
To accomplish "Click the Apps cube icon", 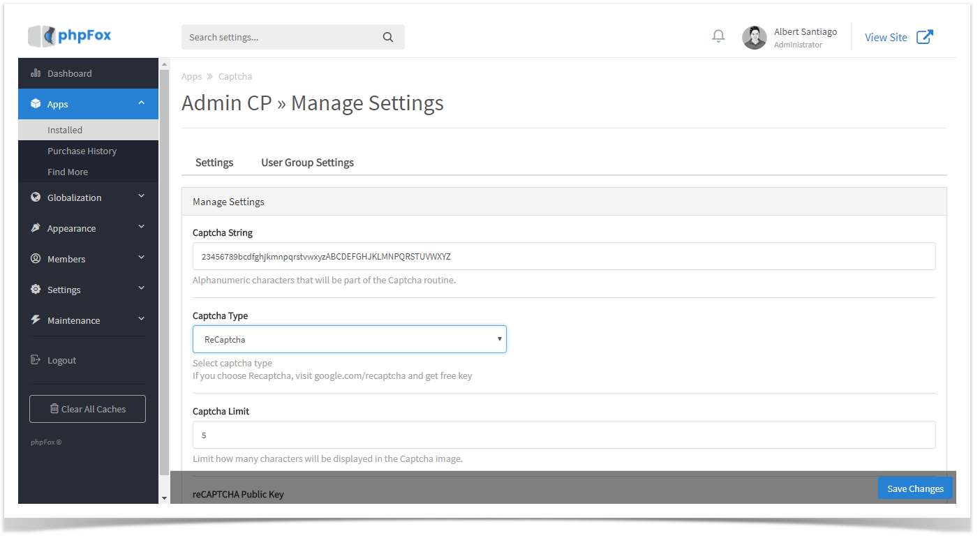I will click(x=36, y=104).
